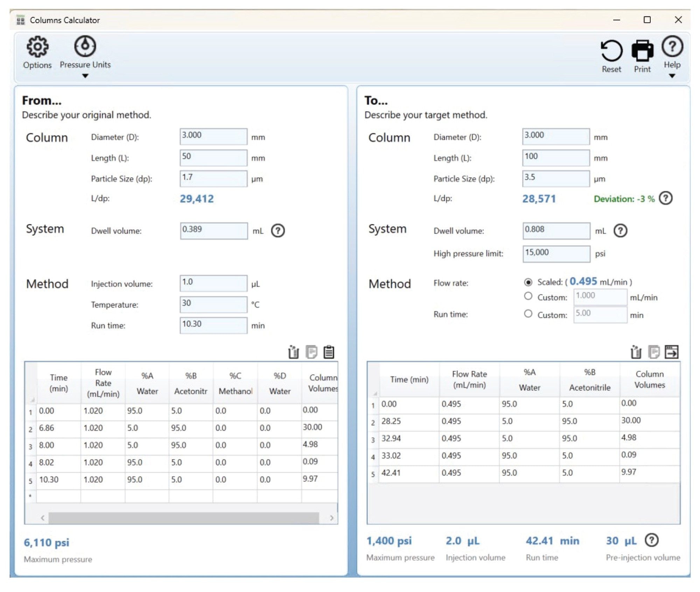Expand the Help dropdown arrow
The image size is (700, 592).
click(x=672, y=76)
